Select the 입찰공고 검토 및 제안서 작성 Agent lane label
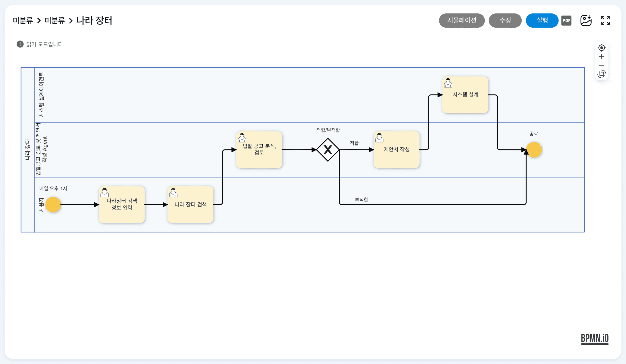This screenshot has width=626, height=364. [x=41, y=149]
